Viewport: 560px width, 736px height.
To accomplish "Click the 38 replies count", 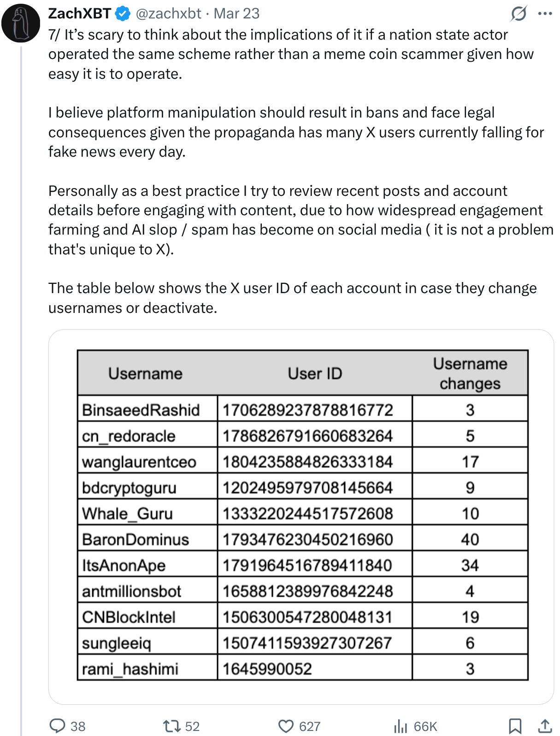I will (x=78, y=727).
